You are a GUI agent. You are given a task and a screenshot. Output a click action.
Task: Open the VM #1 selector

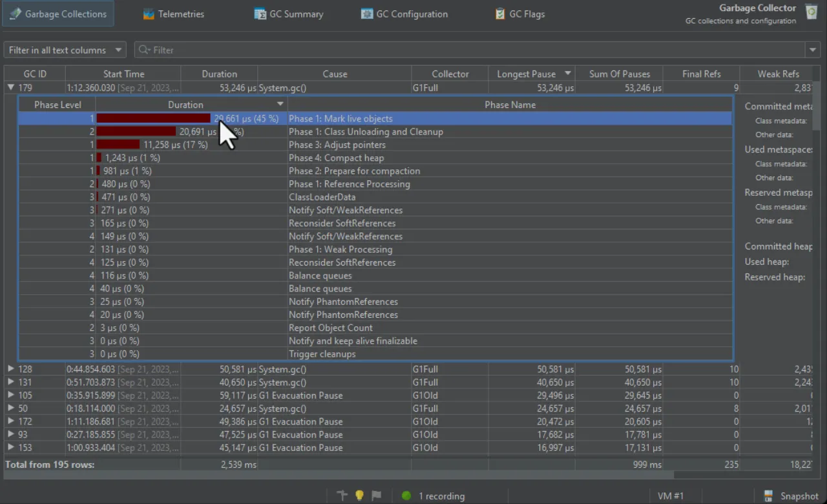[671, 496]
